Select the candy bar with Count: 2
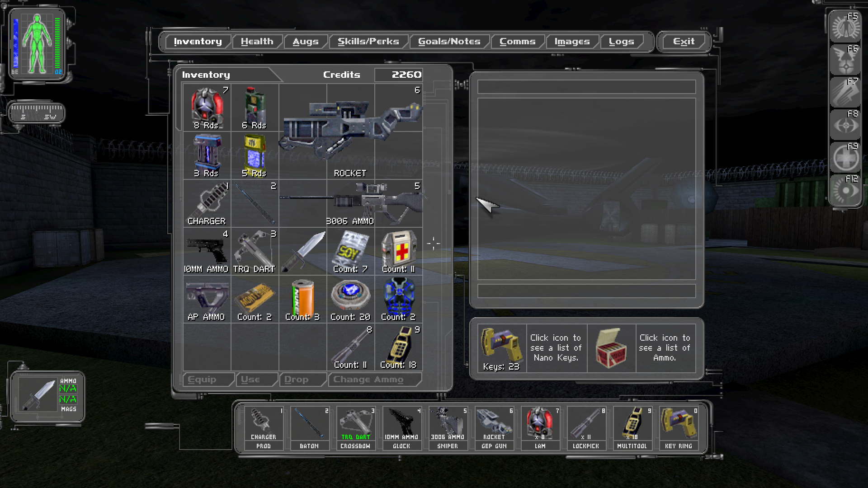The image size is (868, 488). click(x=255, y=299)
